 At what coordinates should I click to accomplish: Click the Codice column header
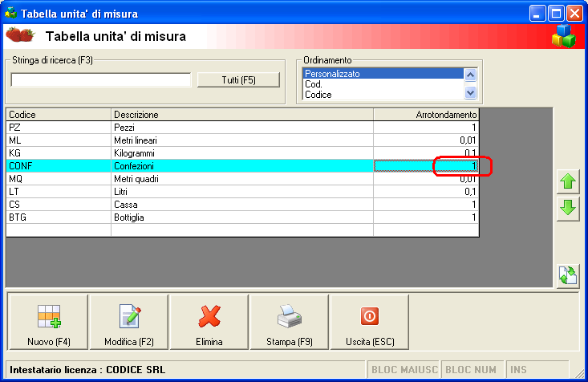pos(59,115)
